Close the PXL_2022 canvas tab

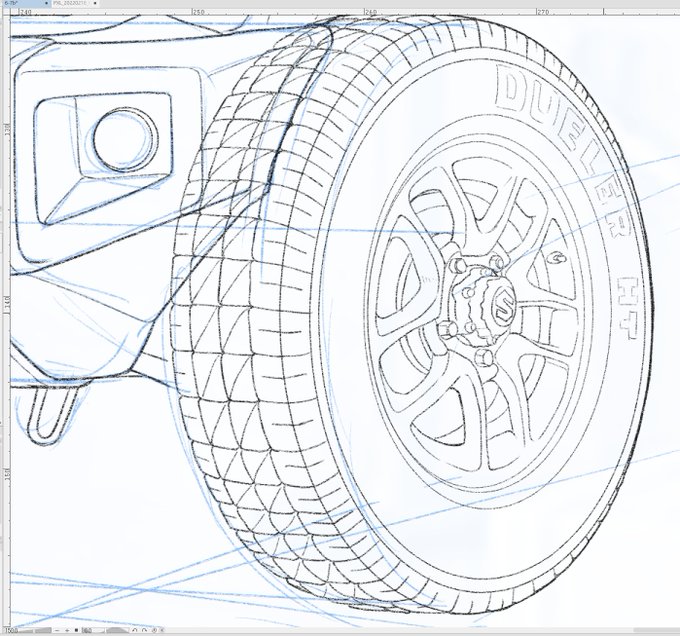(95, 3)
